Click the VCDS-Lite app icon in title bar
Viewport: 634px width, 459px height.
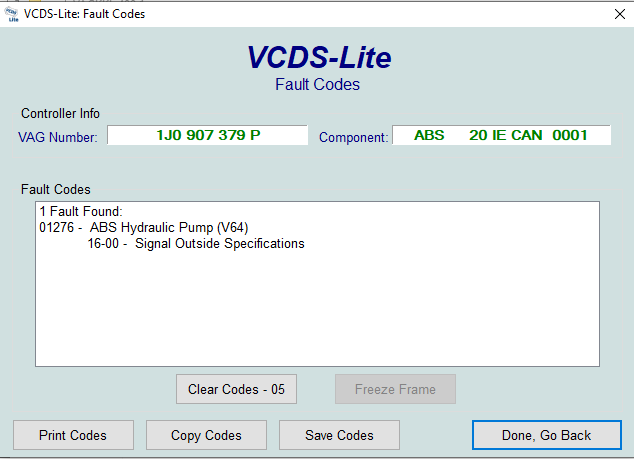(x=12, y=14)
